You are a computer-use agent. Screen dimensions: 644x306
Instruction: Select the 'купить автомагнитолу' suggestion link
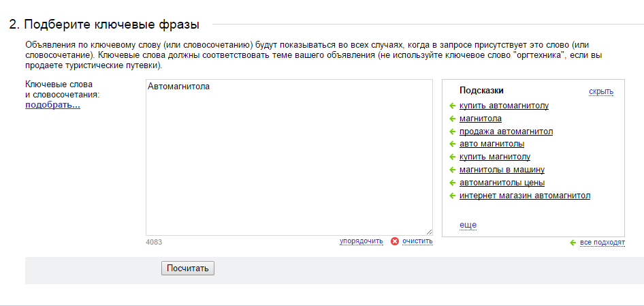click(504, 106)
